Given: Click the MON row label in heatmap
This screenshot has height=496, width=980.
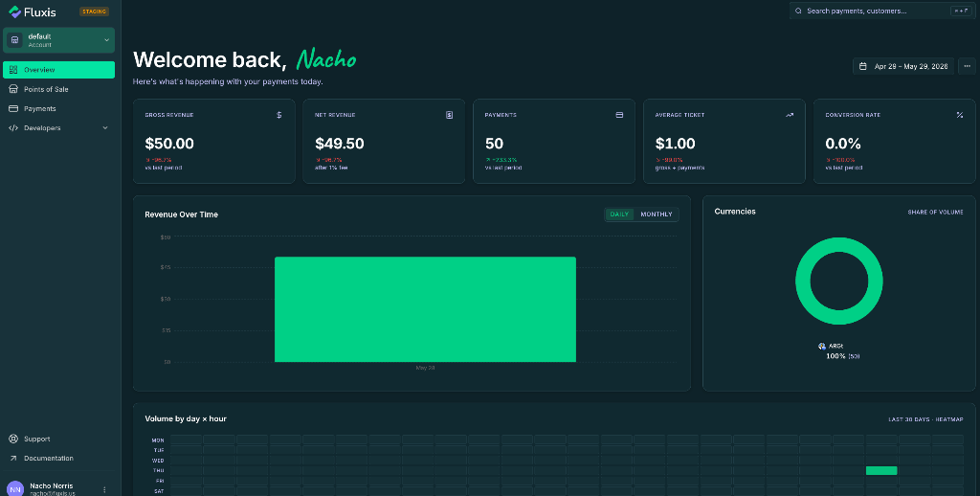Looking at the screenshot, I should click(158, 440).
